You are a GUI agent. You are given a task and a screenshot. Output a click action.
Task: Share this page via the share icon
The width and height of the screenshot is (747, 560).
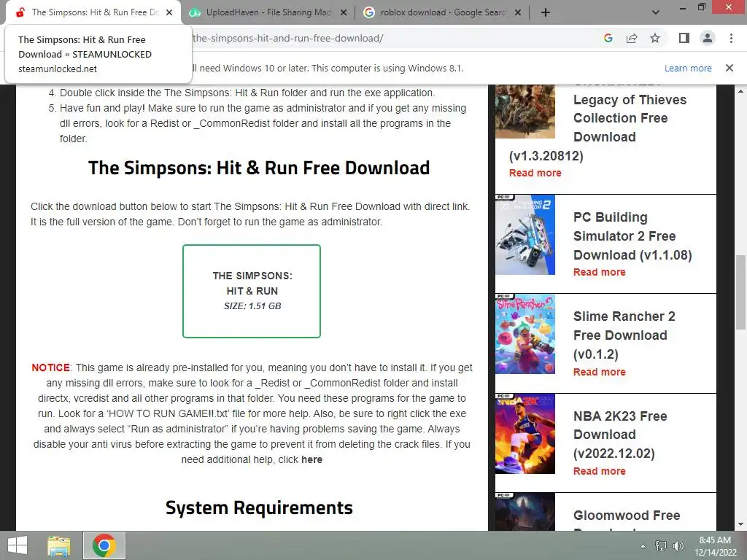632,38
